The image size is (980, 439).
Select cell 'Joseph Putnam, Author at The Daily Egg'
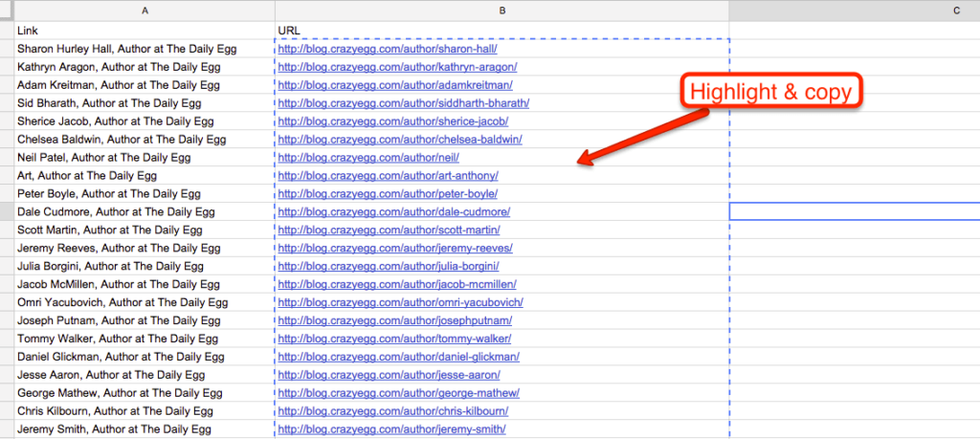click(x=145, y=320)
